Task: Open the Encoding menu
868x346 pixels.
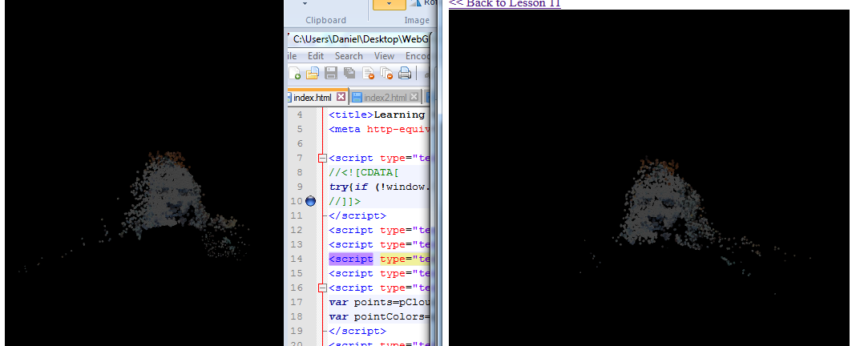Action: point(418,56)
